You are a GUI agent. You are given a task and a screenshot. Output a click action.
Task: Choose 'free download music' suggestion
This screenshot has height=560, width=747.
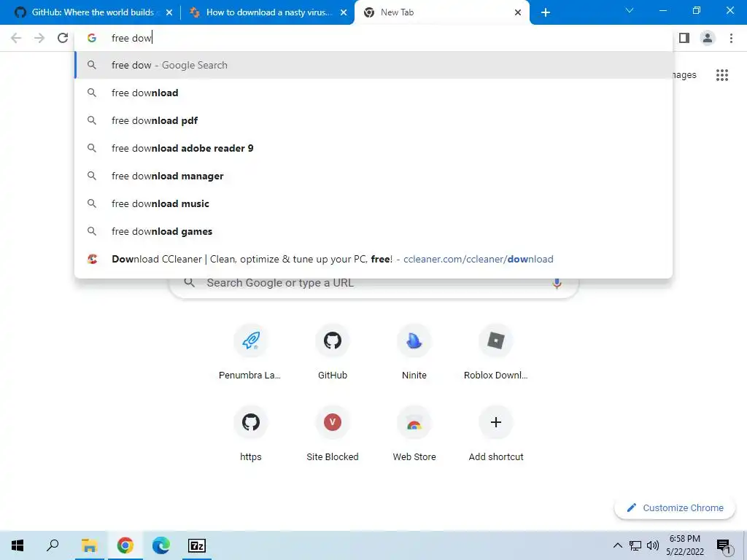373,203
